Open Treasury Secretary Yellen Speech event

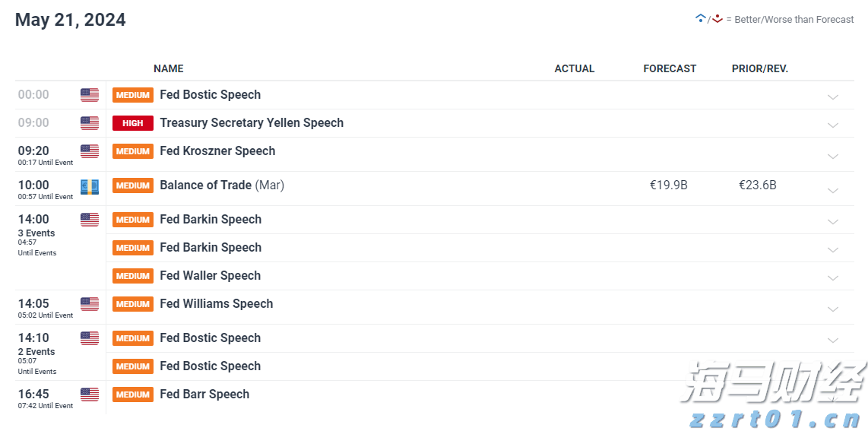coord(252,123)
